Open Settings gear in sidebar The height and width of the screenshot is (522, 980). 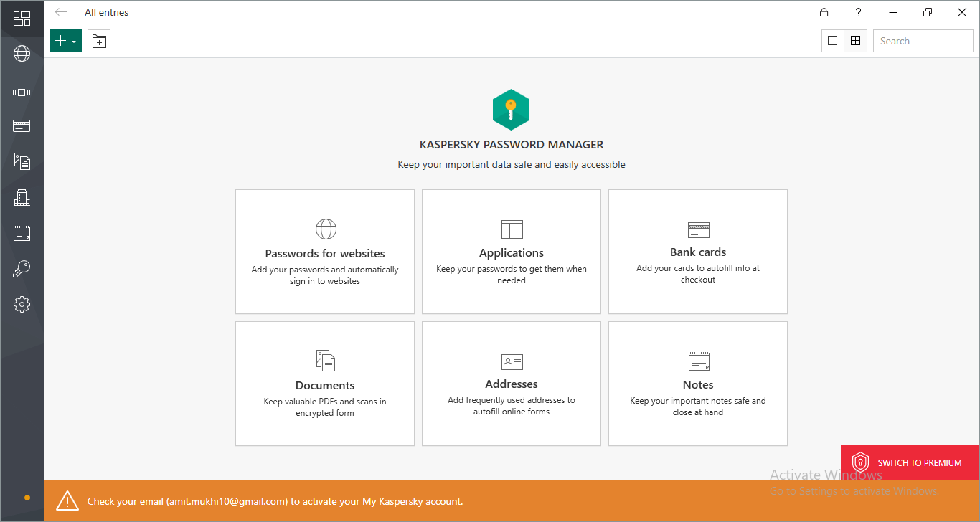pyautogui.click(x=22, y=304)
